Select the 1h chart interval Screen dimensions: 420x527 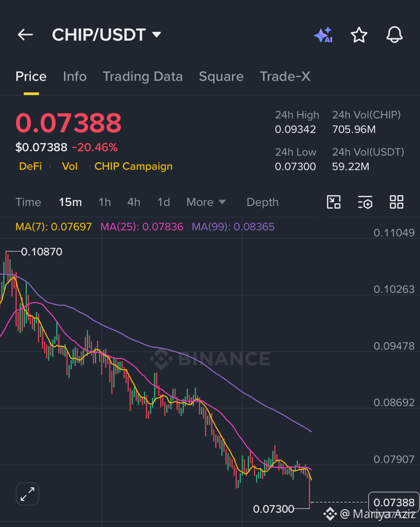104,202
